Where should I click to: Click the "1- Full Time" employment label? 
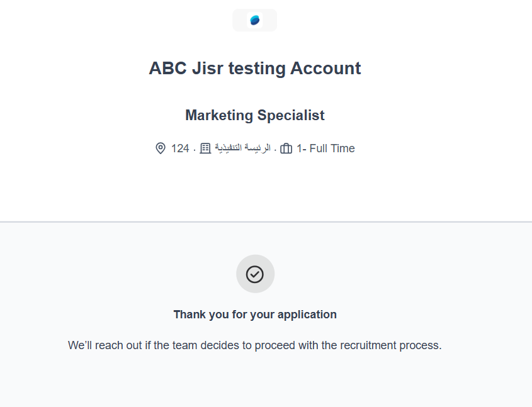click(325, 148)
